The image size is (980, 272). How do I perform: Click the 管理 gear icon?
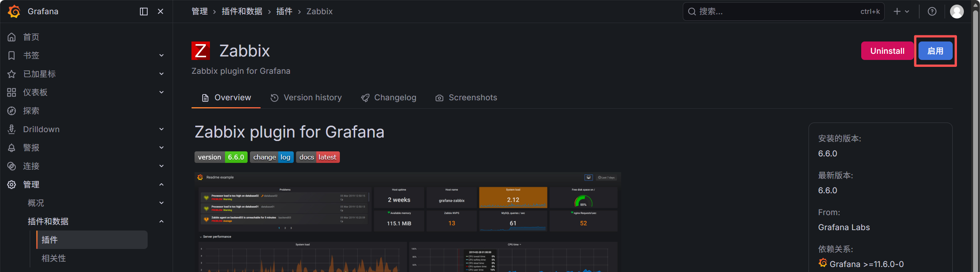pos(12,184)
